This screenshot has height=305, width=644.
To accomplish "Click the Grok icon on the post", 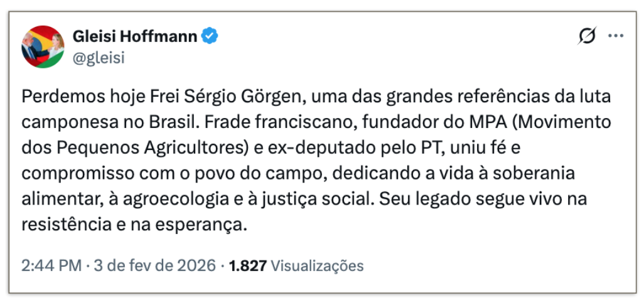I will [587, 37].
